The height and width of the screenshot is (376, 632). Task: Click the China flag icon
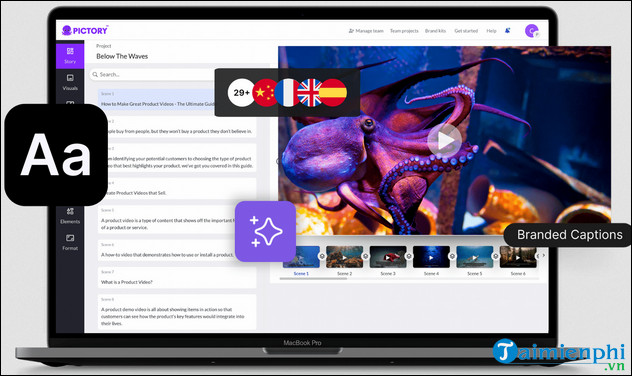coord(264,93)
